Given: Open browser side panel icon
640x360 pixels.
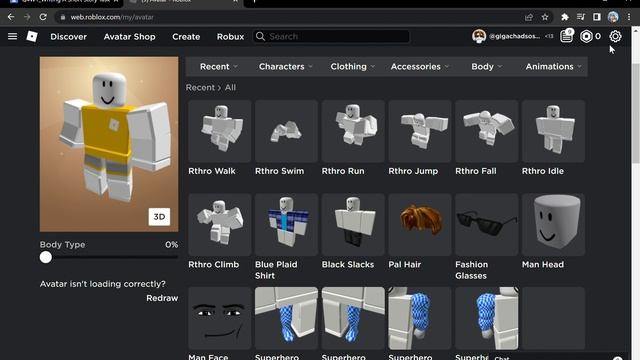Looking at the screenshot, I should [x=597, y=17].
